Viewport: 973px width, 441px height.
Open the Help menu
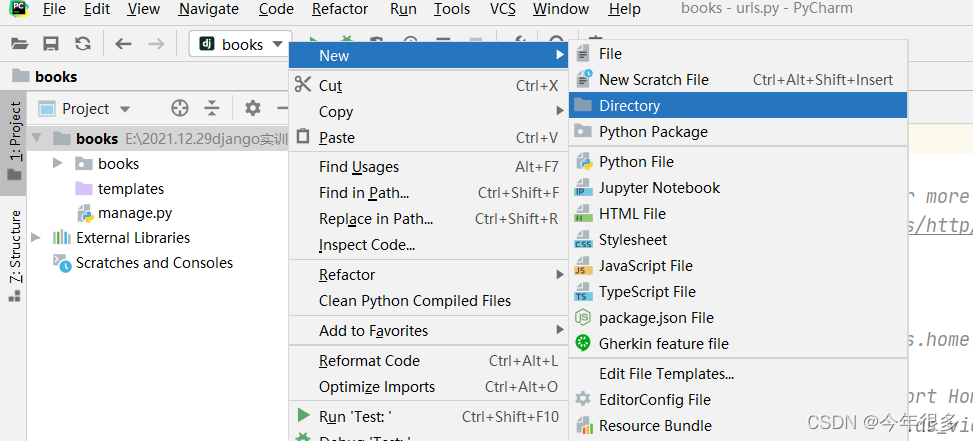pyautogui.click(x=624, y=9)
